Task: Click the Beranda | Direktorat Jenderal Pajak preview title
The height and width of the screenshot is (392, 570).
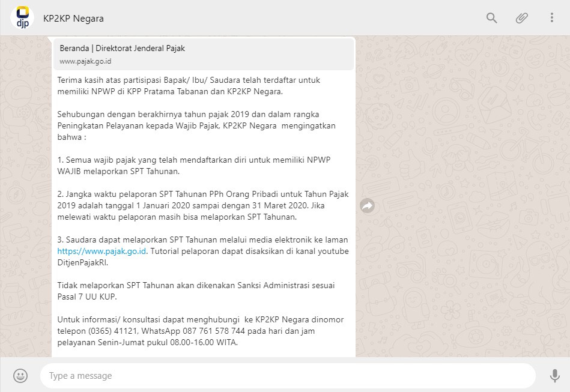Action: (122, 49)
